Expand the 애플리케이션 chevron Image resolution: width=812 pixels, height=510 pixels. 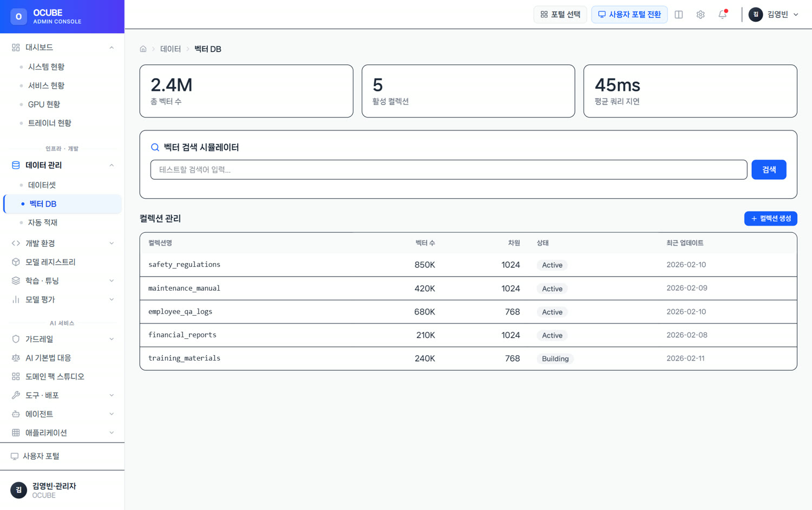tap(112, 433)
